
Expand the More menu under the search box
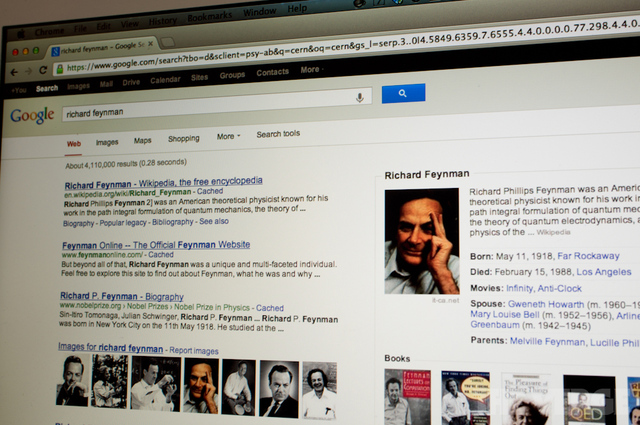pos(228,136)
